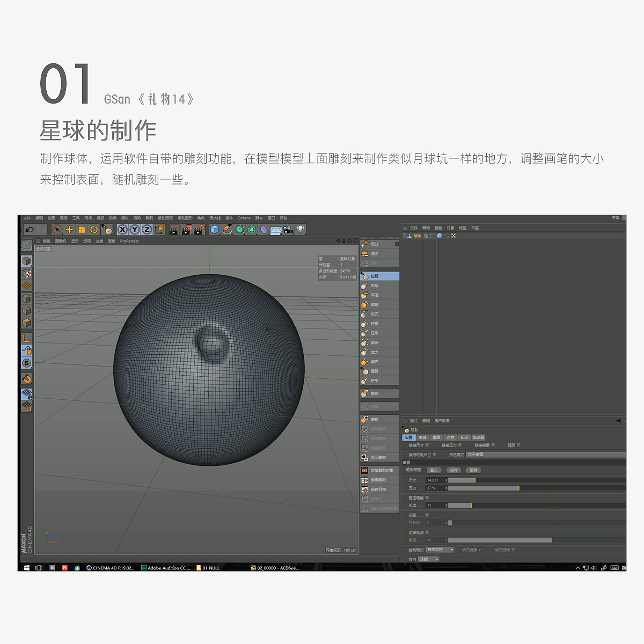Add a Light bulb object
Screen dimensions: 644x644
pos(301,230)
